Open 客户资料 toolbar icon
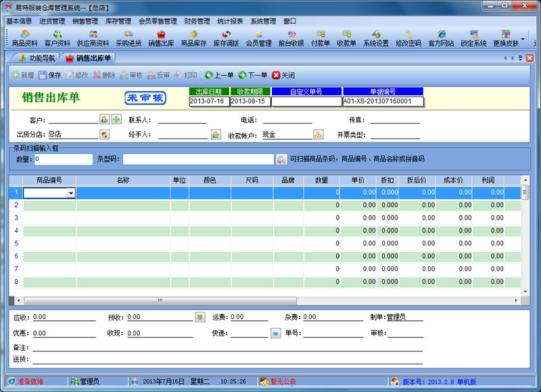 pos(57,38)
